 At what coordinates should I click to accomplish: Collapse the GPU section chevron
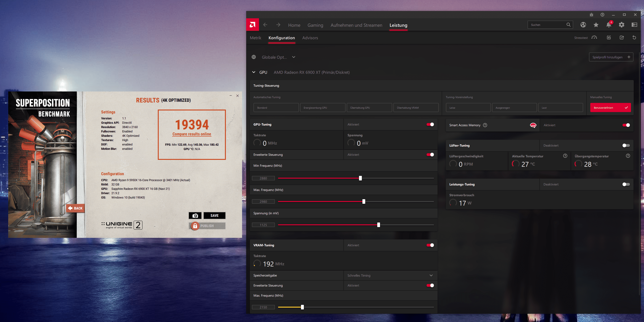pyautogui.click(x=253, y=72)
